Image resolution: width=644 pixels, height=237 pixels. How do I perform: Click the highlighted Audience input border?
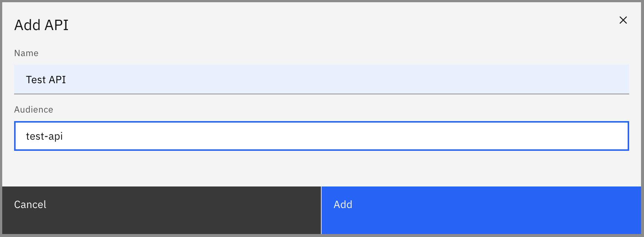tap(322, 122)
